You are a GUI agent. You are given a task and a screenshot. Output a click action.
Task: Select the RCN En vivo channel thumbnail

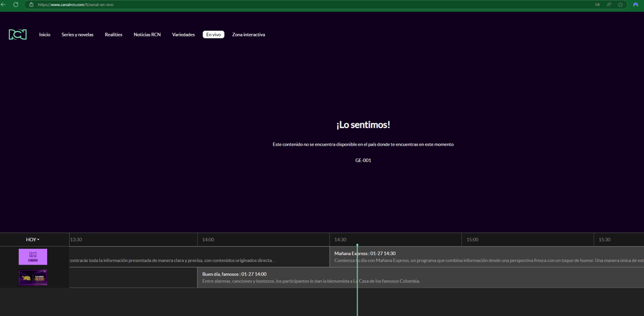pyautogui.click(x=33, y=257)
